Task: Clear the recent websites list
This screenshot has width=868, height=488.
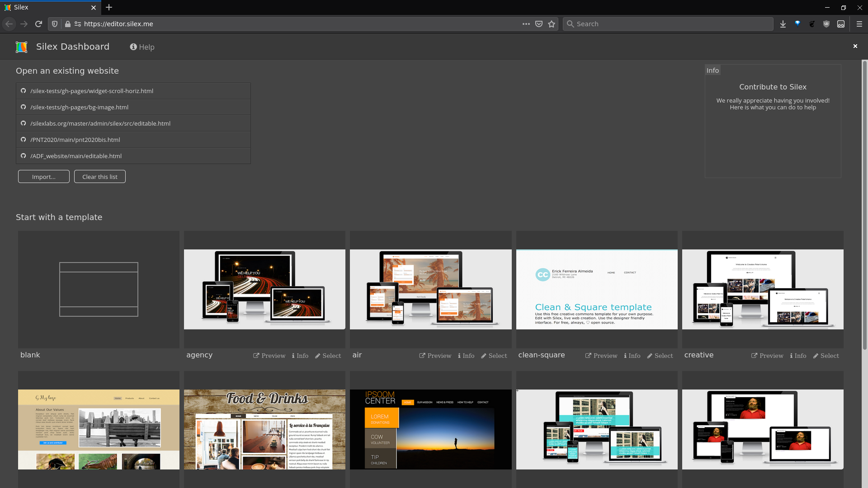Action: 99,176
